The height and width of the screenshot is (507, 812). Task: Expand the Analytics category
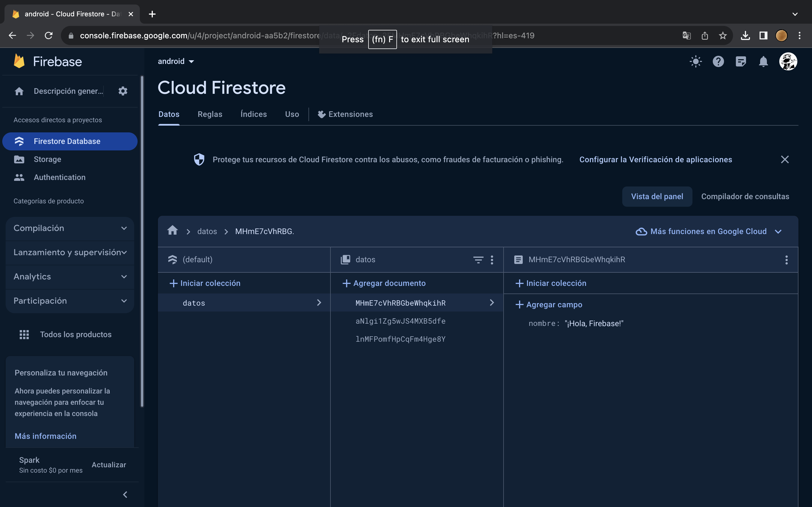tap(70, 277)
